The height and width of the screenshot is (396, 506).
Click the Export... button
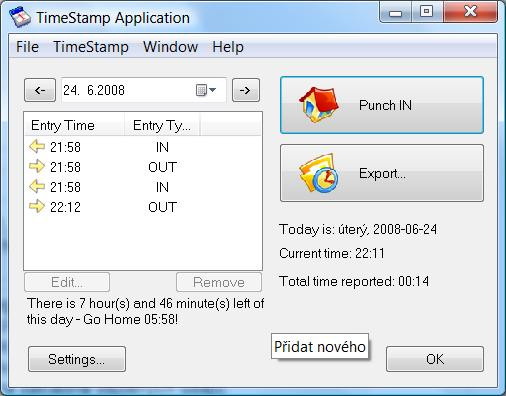[382, 173]
